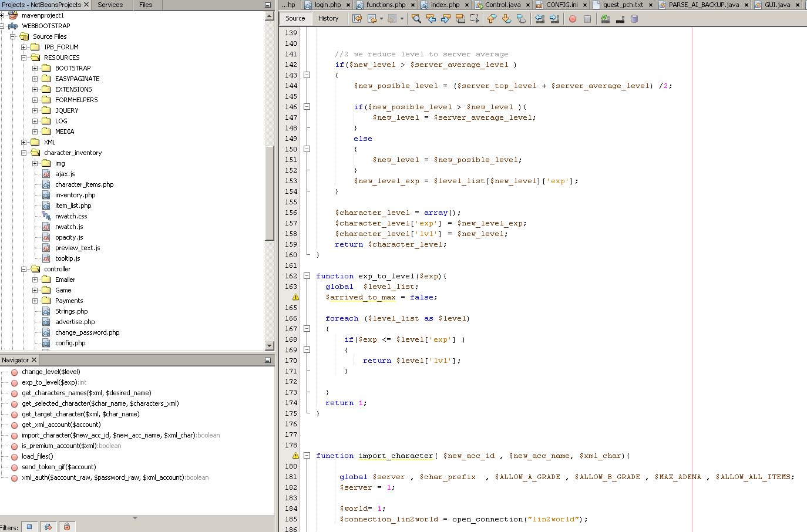Select nwatch.css file in project tree

point(71,216)
